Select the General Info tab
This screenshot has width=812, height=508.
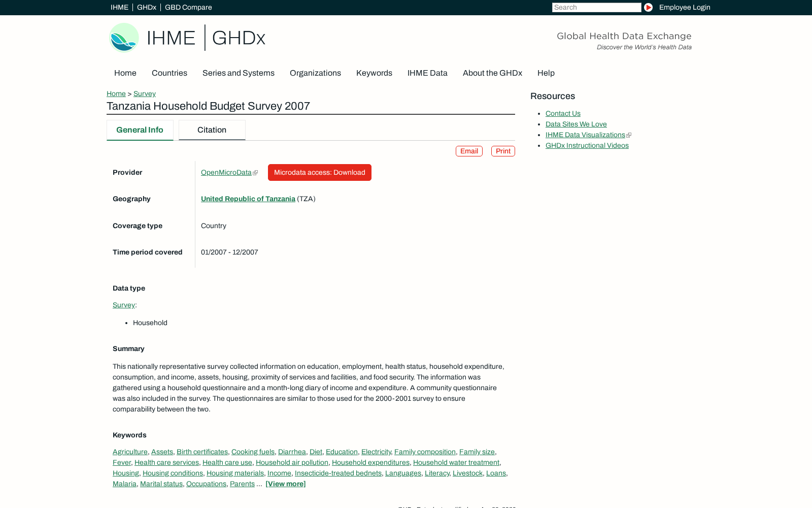[x=140, y=130]
